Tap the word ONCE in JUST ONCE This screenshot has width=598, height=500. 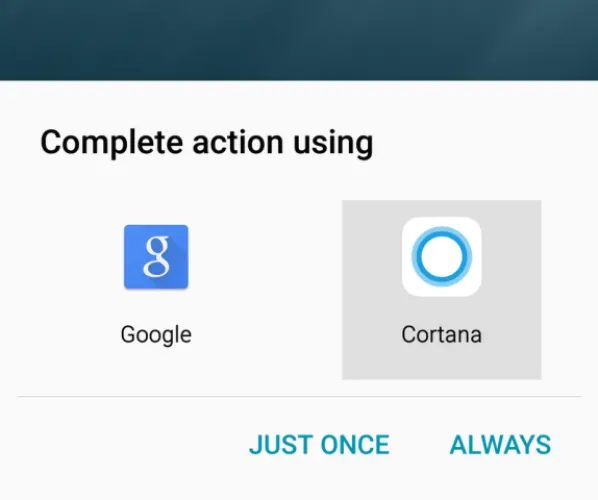tap(355, 445)
